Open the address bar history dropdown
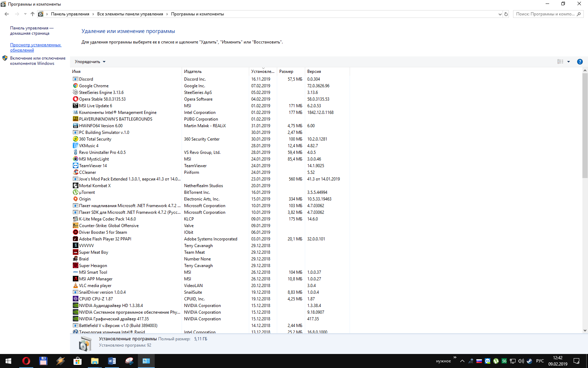Viewport: 588px width, 368px height. pyautogui.click(x=500, y=14)
